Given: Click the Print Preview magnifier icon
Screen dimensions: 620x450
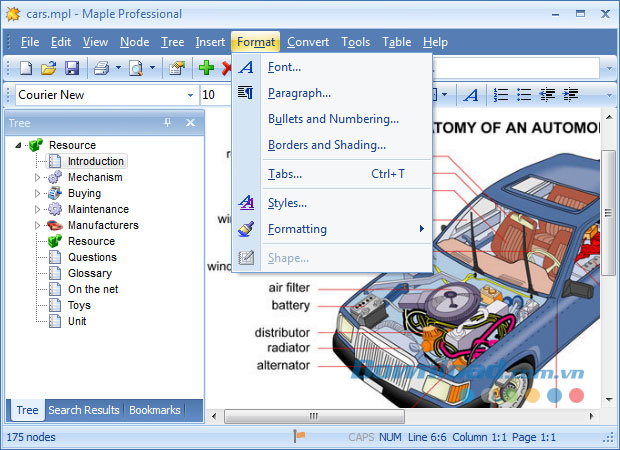Looking at the screenshot, I should point(136,68).
